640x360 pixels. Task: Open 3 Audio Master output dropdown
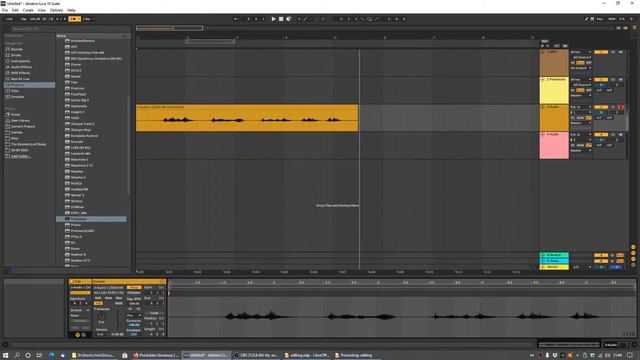pyautogui.click(x=580, y=123)
